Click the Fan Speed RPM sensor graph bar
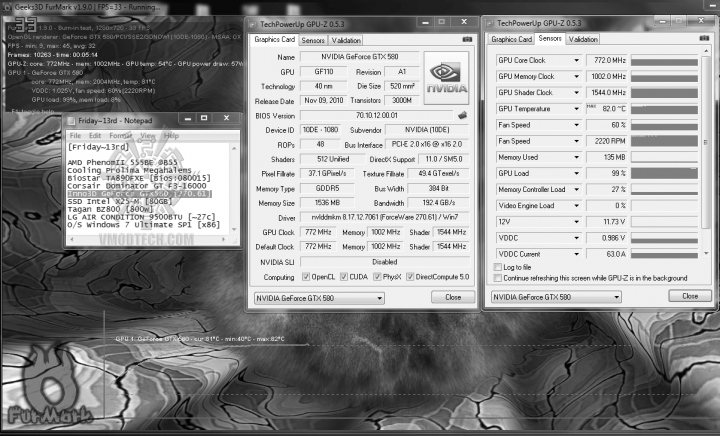 point(664,141)
